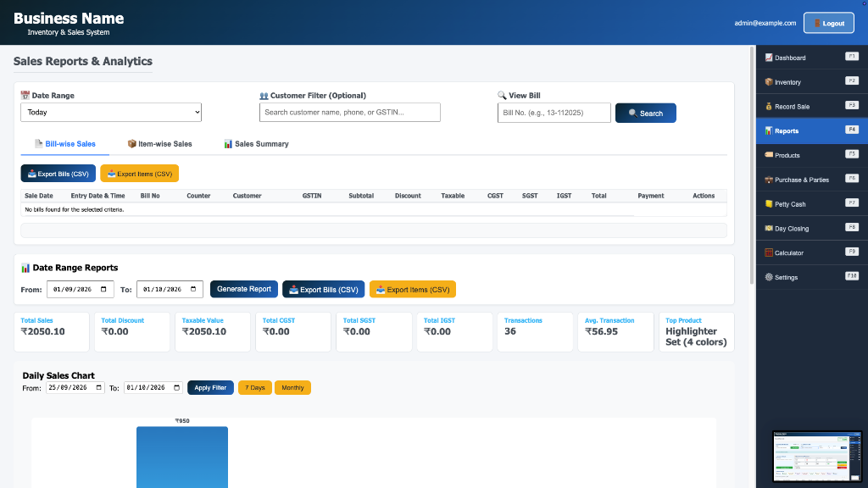Select the Monthly chart range
Viewport: 868px width, 488px height.
tap(292, 388)
